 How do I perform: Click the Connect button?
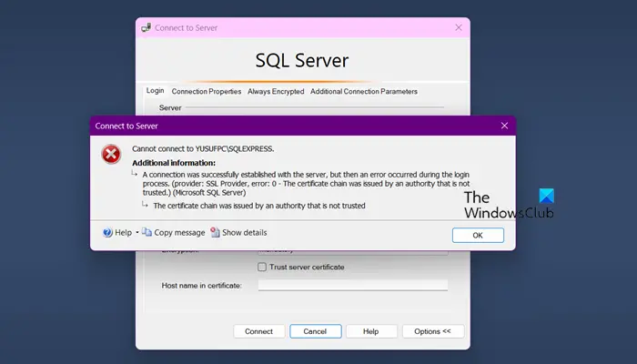tap(258, 331)
